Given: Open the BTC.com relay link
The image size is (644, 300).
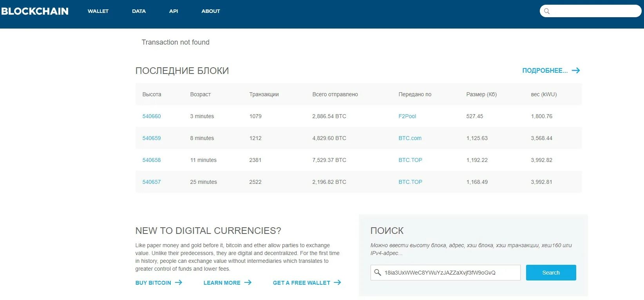Looking at the screenshot, I should pyautogui.click(x=410, y=138).
